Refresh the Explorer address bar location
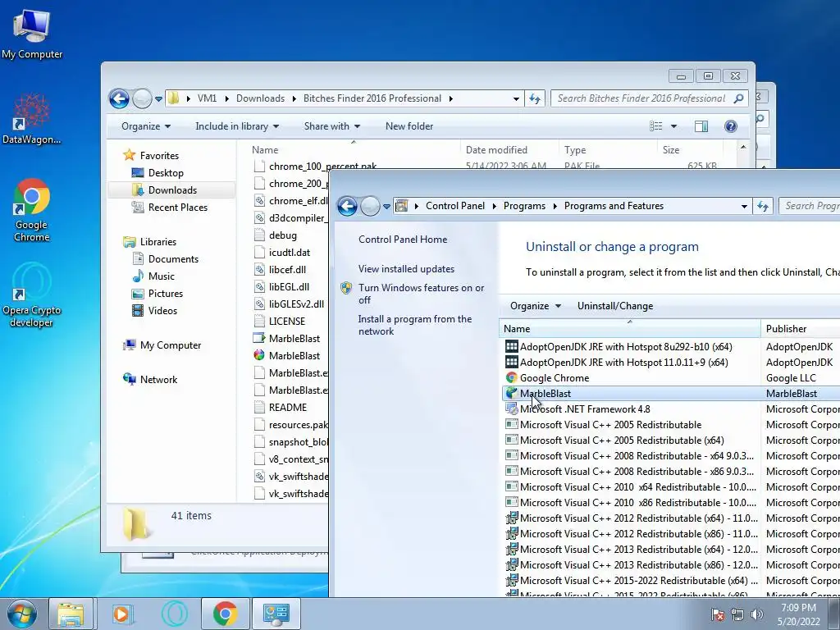Viewport: 840px width, 630px height. tap(535, 98)
